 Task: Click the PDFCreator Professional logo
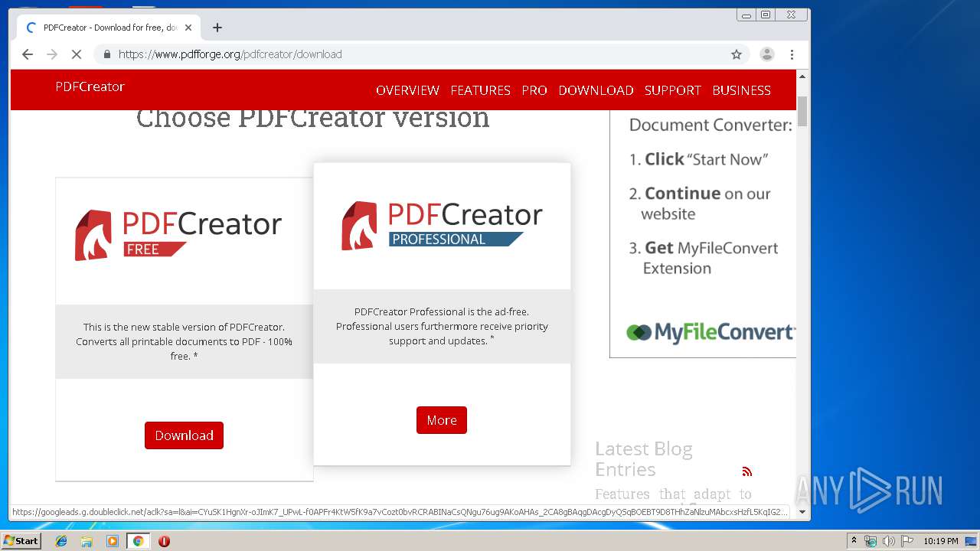tap(442, 225)
